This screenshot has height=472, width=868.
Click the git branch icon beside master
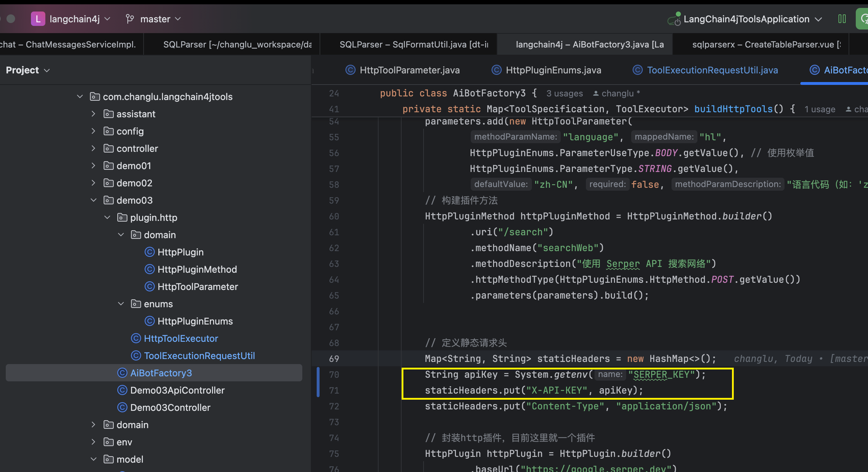[x=130, y=19]
